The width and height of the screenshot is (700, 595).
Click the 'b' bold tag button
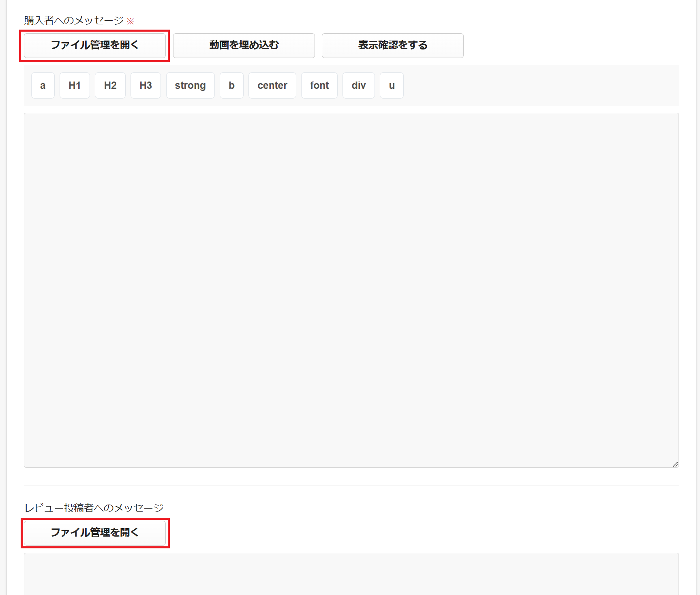click(231, 86)
